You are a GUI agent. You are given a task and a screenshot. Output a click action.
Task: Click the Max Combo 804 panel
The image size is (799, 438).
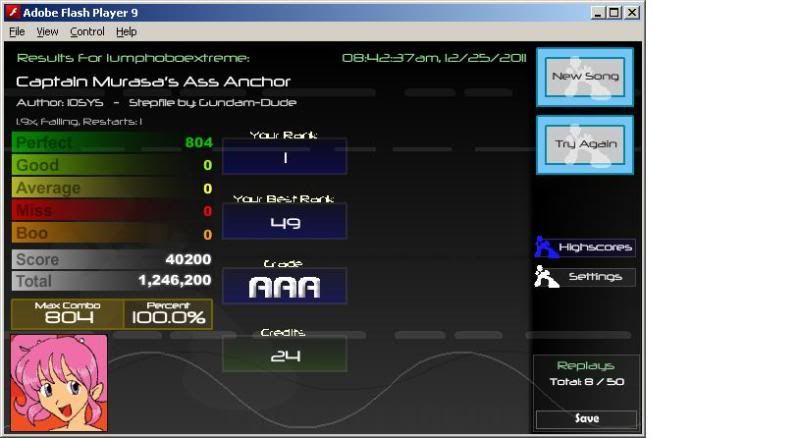point(68,314)
